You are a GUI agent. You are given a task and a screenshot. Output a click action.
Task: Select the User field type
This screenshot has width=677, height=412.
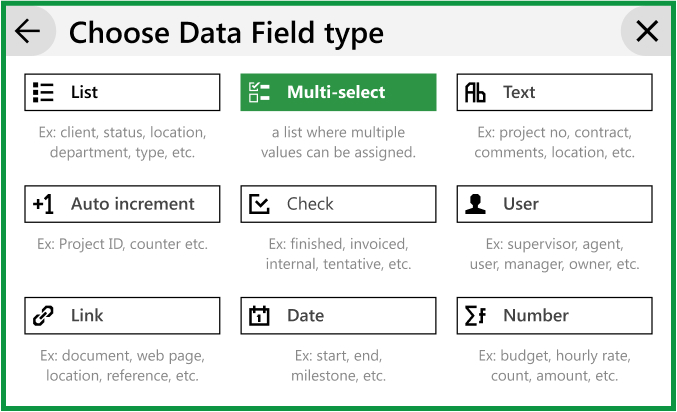point(554,204)
